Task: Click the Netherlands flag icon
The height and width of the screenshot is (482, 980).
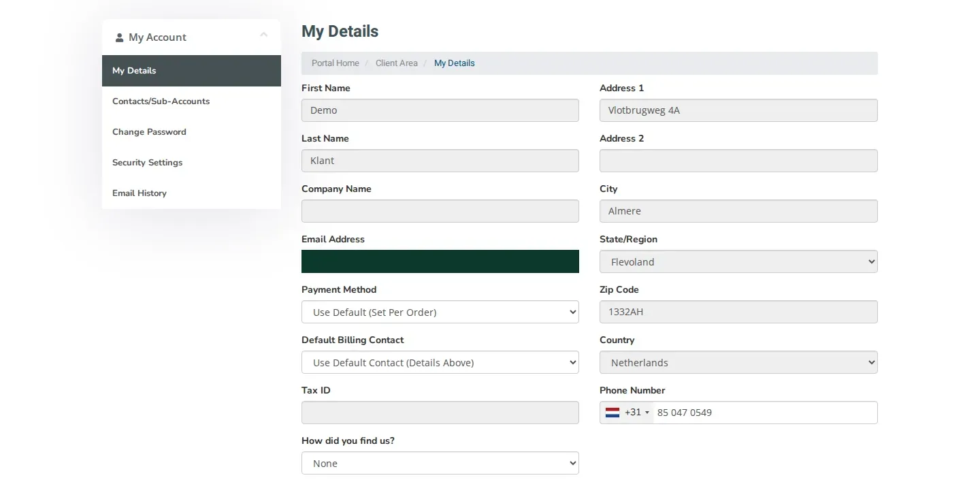Action: coord(612,413)
